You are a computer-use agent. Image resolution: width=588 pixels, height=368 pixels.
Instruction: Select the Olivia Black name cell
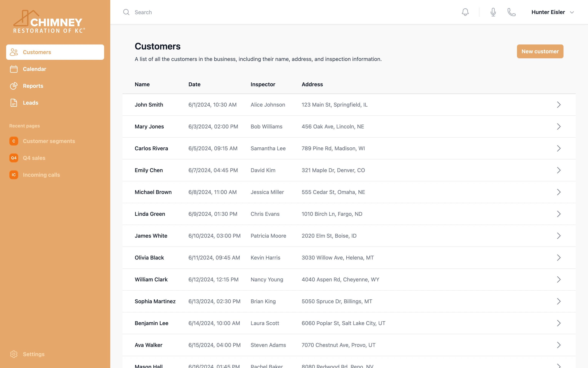149,257
